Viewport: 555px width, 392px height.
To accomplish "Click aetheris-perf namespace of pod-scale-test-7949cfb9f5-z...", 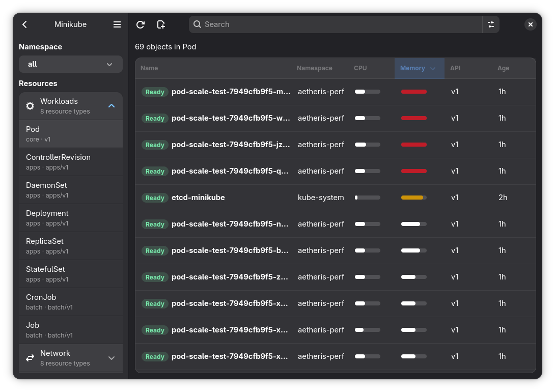I will click(321, 276).
